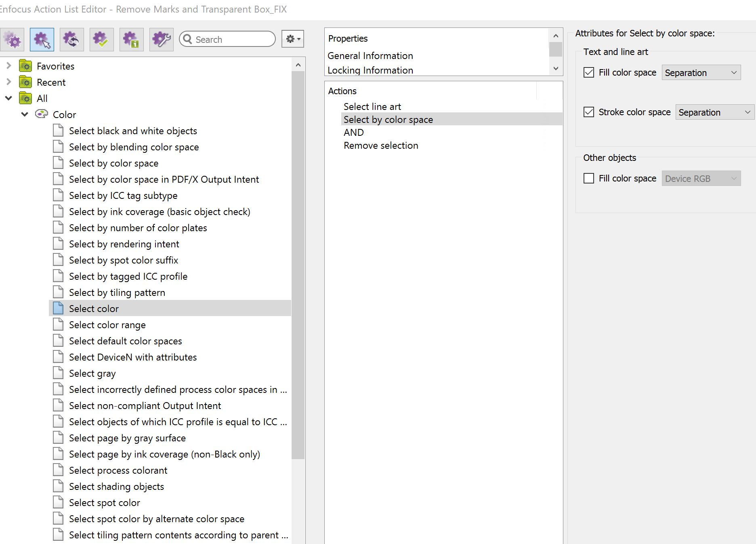Click the action tree scrollbar up arrow
756x544 pixels.
[298, 65]
